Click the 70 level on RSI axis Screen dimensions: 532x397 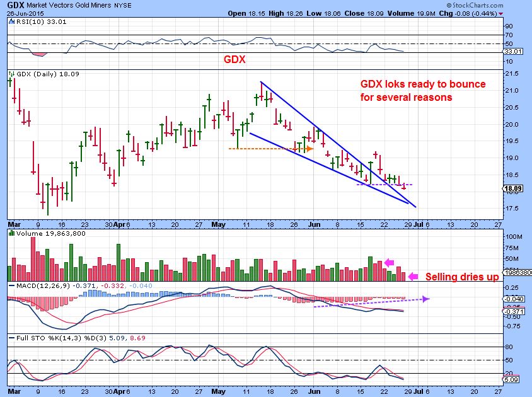point(509,35)
